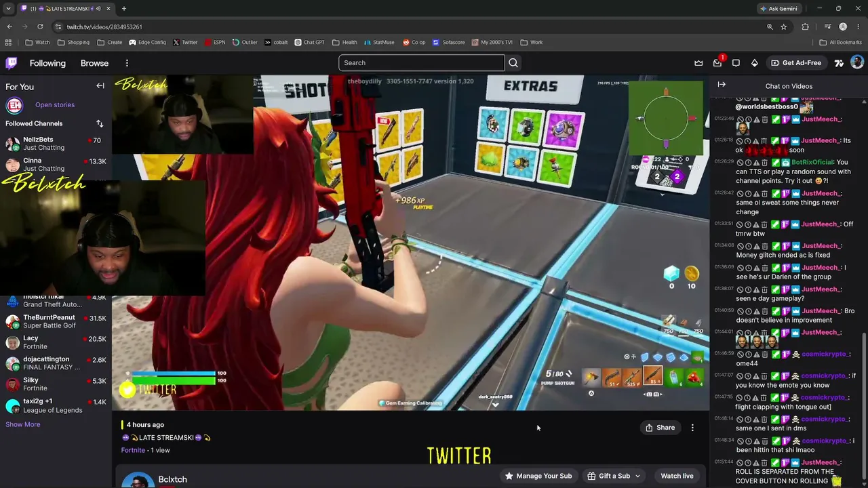Open the Chat GPT bookmark
The height and width of the screenshot is (488, 868).
coord(309,42)
